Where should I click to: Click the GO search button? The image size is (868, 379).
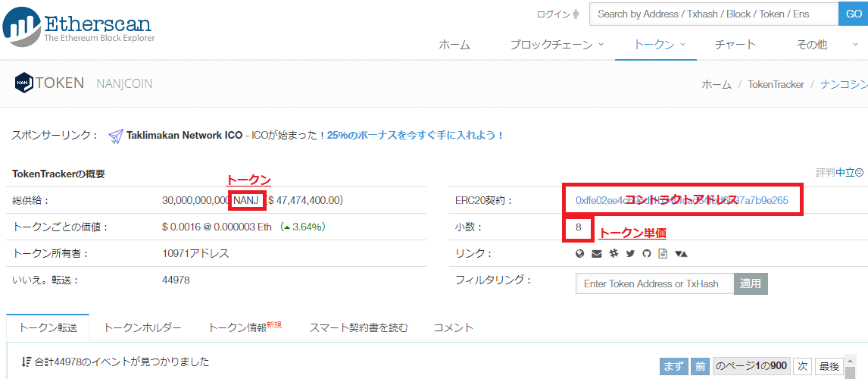854,14
